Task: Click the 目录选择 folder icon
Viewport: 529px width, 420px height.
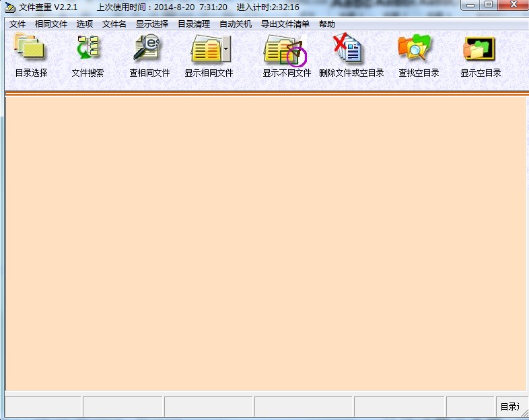Action: 29,47
